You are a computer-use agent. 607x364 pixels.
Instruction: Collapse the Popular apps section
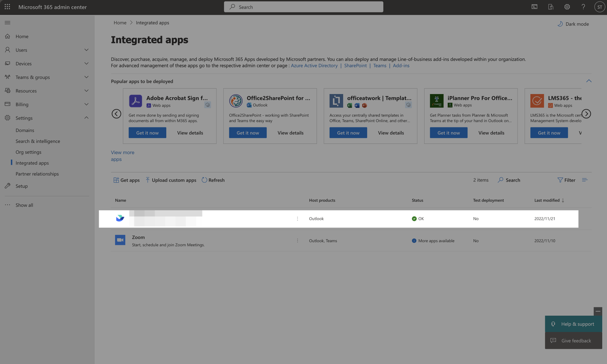[x=589, y=81]
